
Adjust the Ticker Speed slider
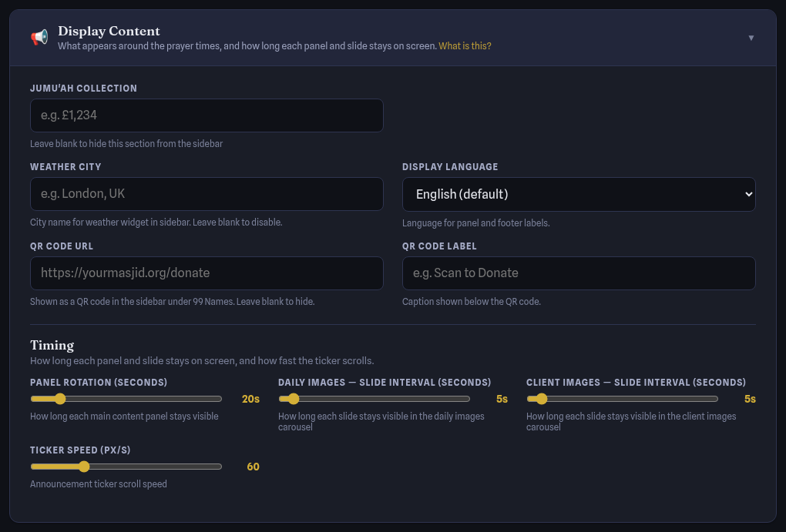pos(126,467)
